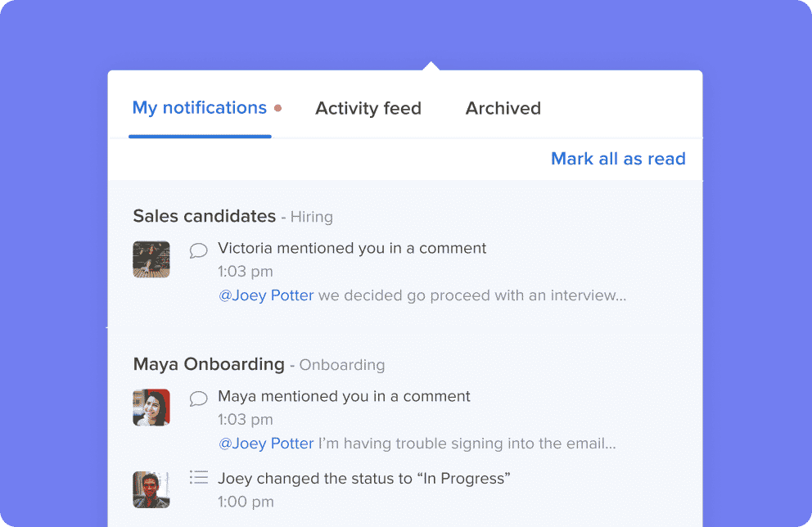Switch to the Activity feed tab

pyautogui.click(x=368, y=108)
